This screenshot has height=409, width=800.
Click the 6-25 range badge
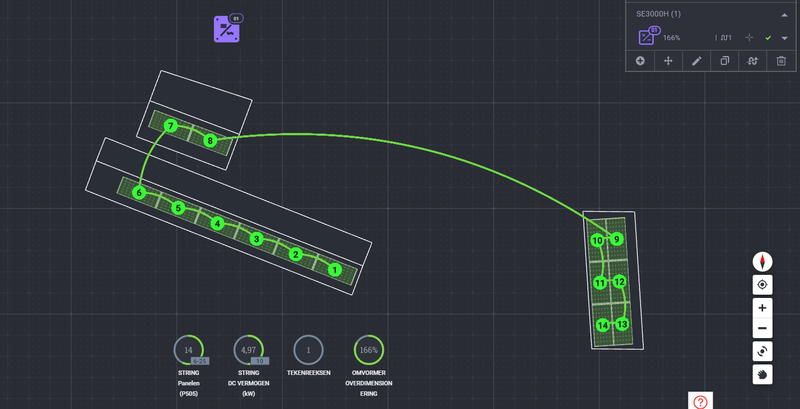click(199, 361)
